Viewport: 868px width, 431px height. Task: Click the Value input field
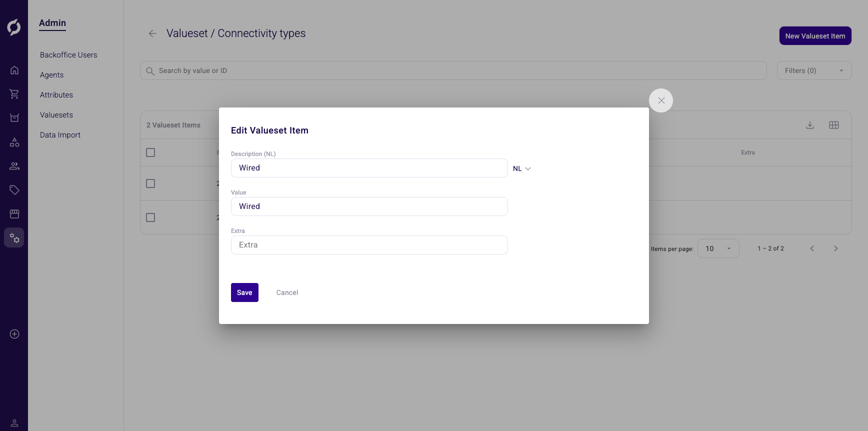coord(369,206)
